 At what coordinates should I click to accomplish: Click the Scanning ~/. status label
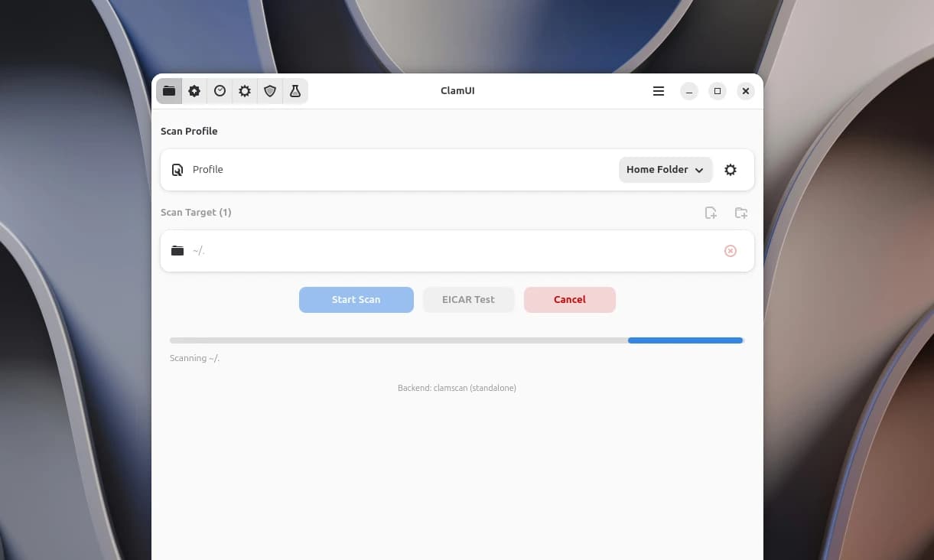pyautogui.click(x=194, y=357)
